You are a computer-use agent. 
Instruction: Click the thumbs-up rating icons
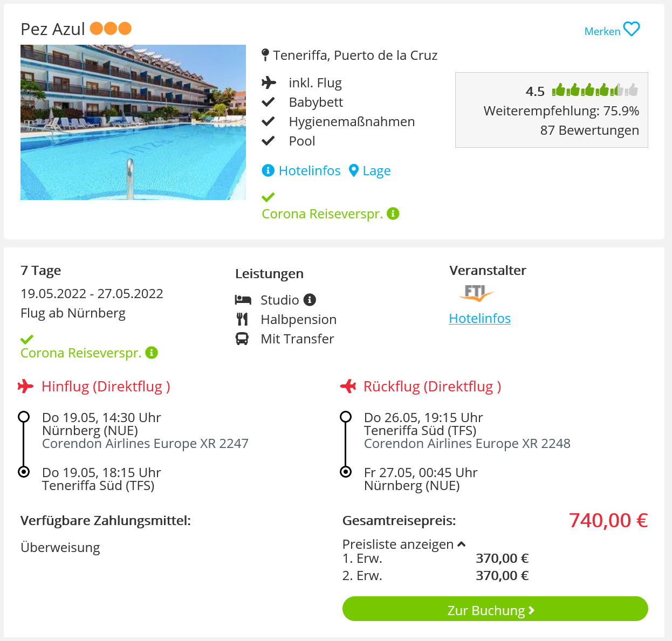click(x=595, y=89)
